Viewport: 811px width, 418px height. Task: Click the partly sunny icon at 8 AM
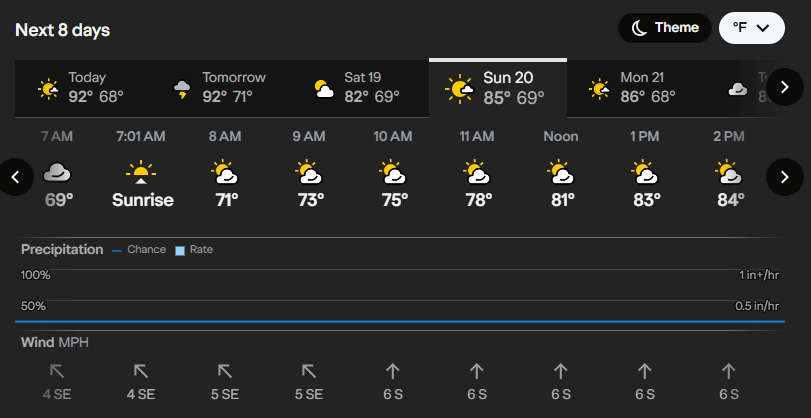[225, 172]
